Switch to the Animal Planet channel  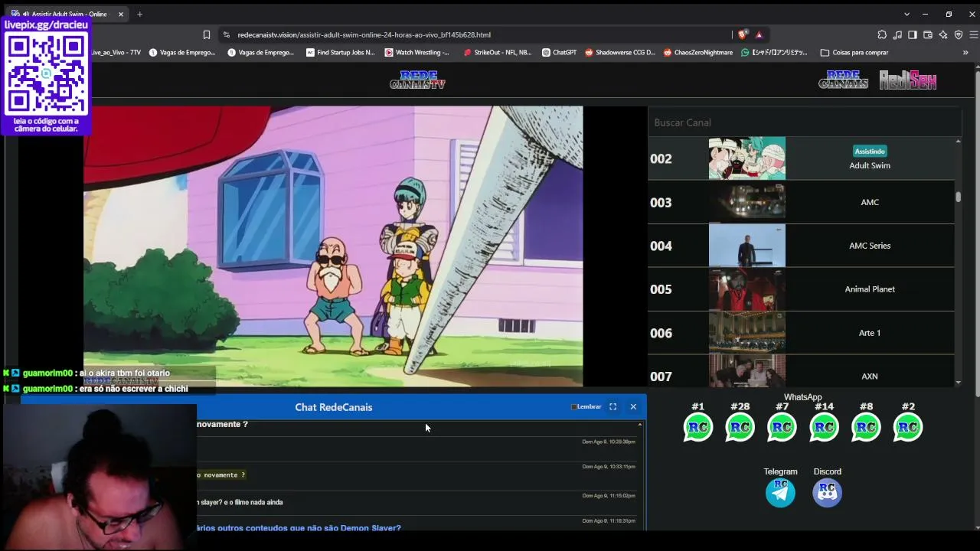(x=801, y=289)
